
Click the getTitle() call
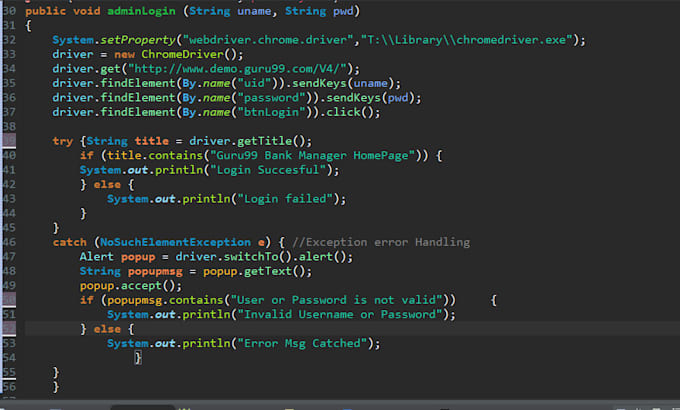coord(271,141)
